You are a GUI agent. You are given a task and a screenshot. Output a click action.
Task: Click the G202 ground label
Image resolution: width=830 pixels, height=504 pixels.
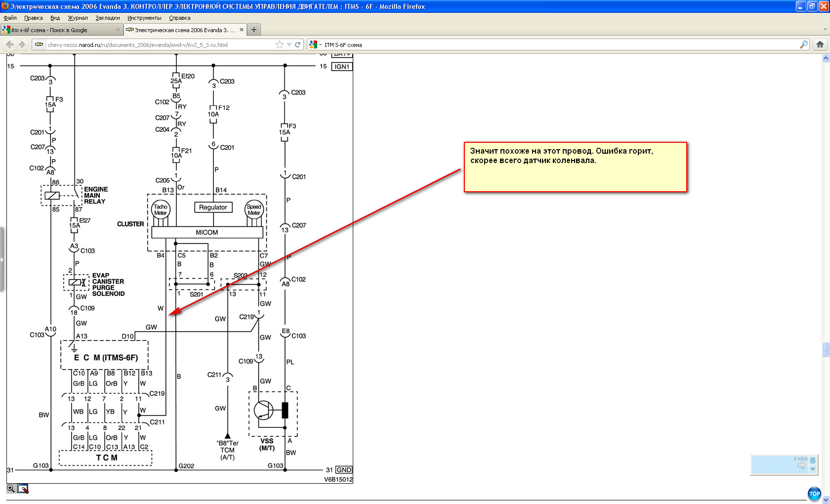pyautogui.click(x=186, y=466)
